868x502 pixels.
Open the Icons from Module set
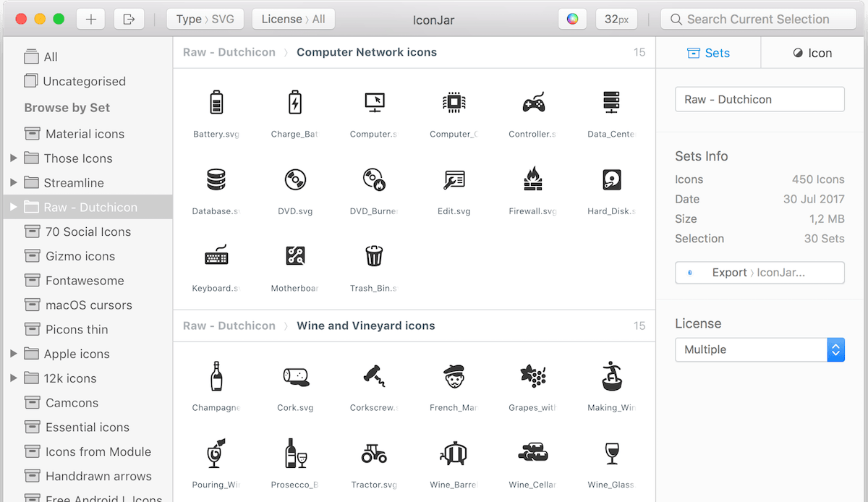pyautogui.click(x=88, y=452)
